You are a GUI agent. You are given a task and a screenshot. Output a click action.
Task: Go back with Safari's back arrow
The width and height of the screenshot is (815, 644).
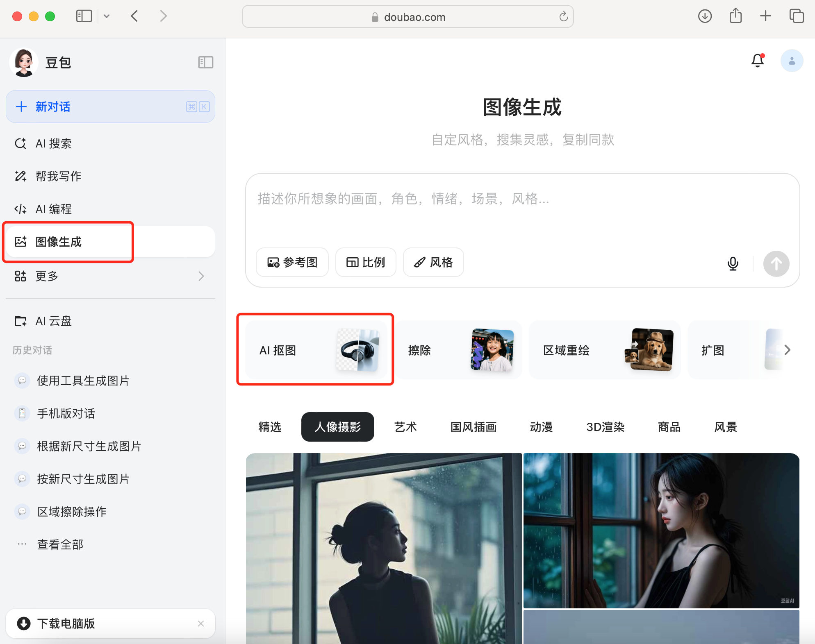[x=134, y=16]
